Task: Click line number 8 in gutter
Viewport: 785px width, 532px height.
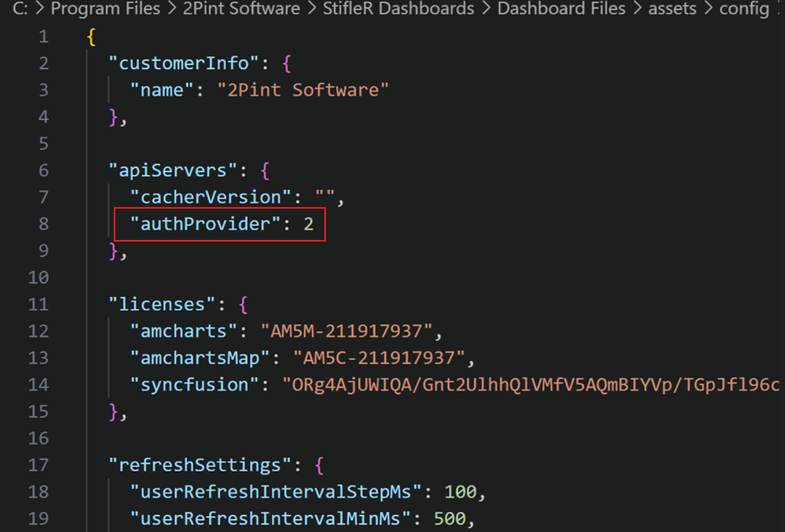Action: pyautogui.click(x=43, y=224)
